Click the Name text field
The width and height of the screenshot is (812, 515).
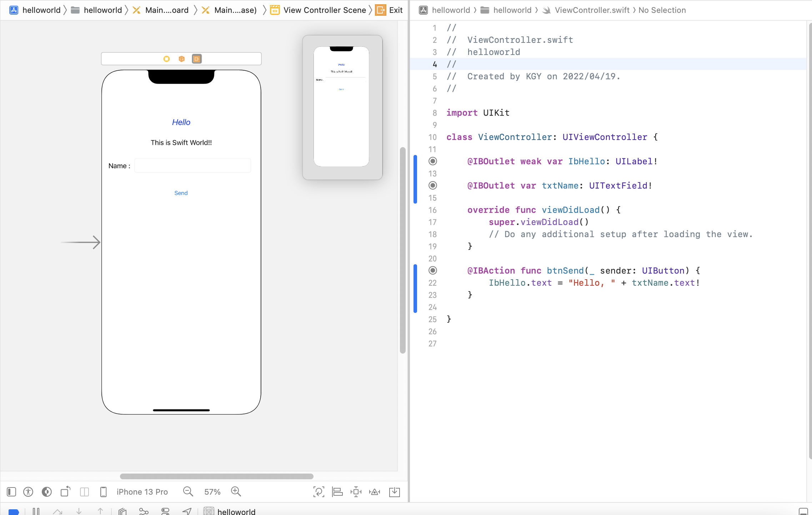pyautogui.click(x=192, y=166)
